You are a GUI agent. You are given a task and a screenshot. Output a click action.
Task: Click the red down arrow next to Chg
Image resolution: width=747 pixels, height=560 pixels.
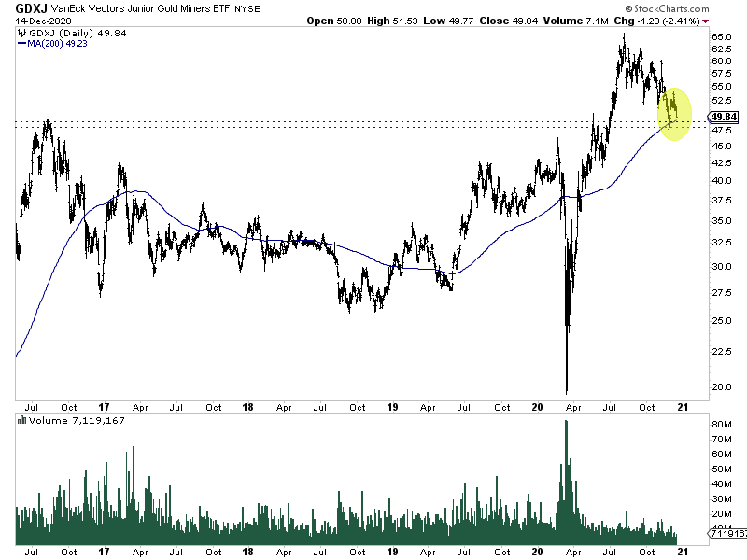(706, 21)
